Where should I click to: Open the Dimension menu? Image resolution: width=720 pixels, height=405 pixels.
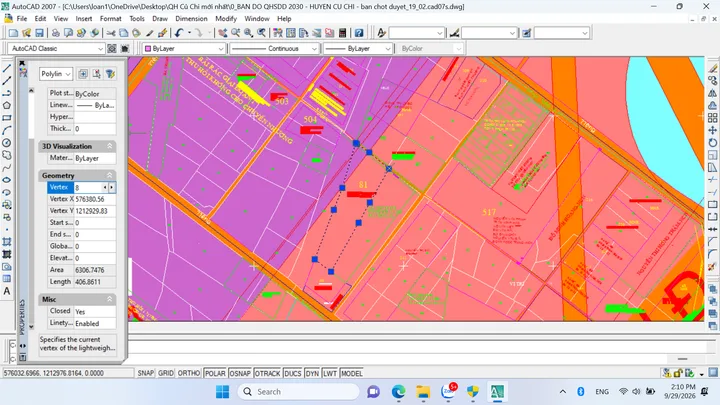click(191, 19)
